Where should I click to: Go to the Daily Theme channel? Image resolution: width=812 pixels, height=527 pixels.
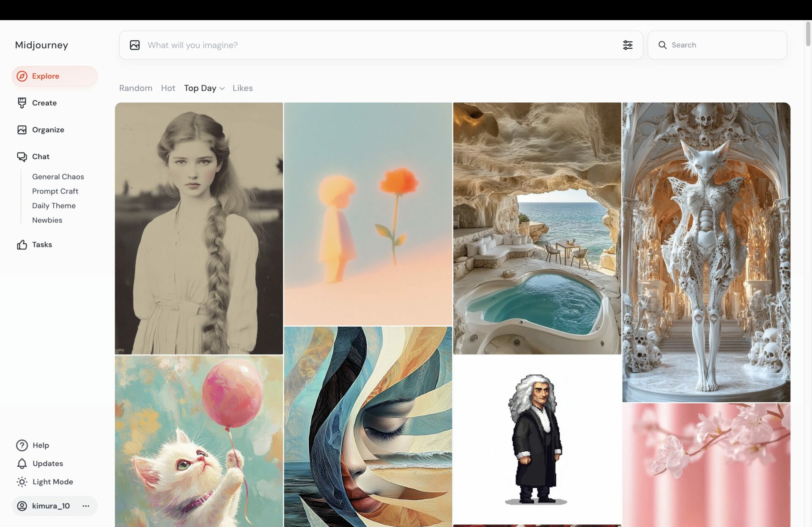pyautogui.click(x=54, y=205)
